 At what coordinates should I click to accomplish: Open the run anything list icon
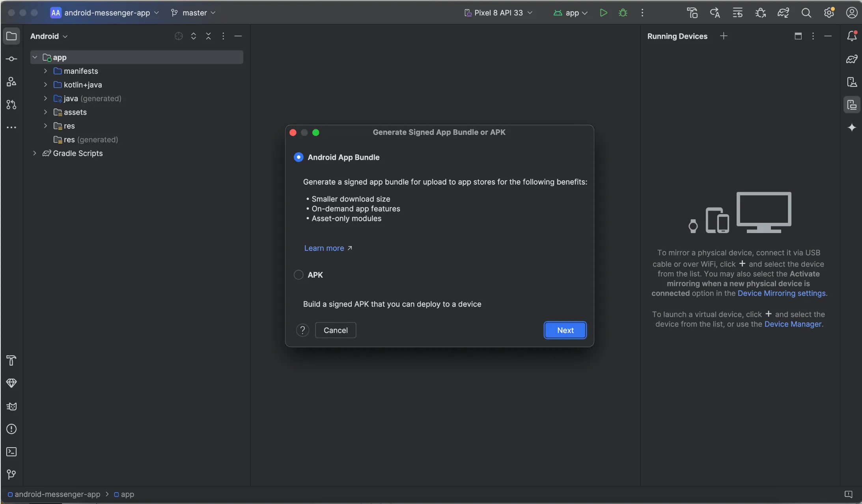pos(737,13)
